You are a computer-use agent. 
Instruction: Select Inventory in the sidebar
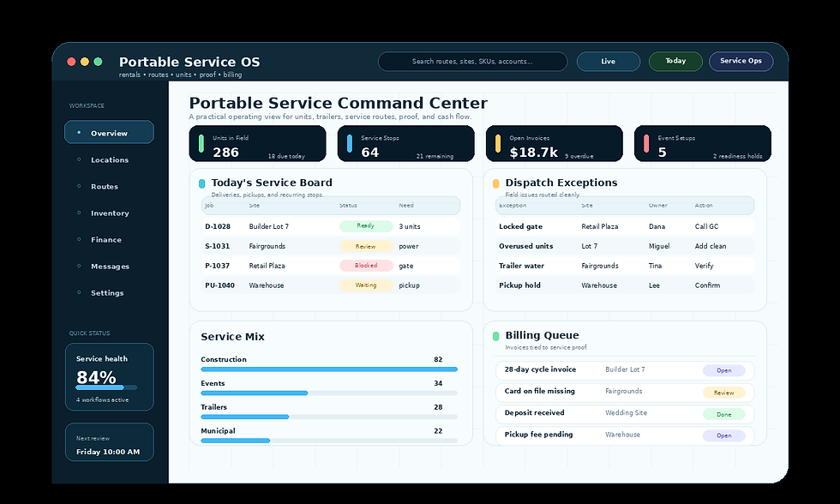(x=109, y=213)
